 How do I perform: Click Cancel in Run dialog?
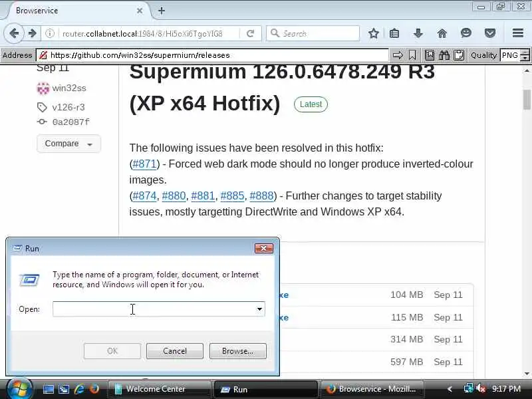point(175,351)
